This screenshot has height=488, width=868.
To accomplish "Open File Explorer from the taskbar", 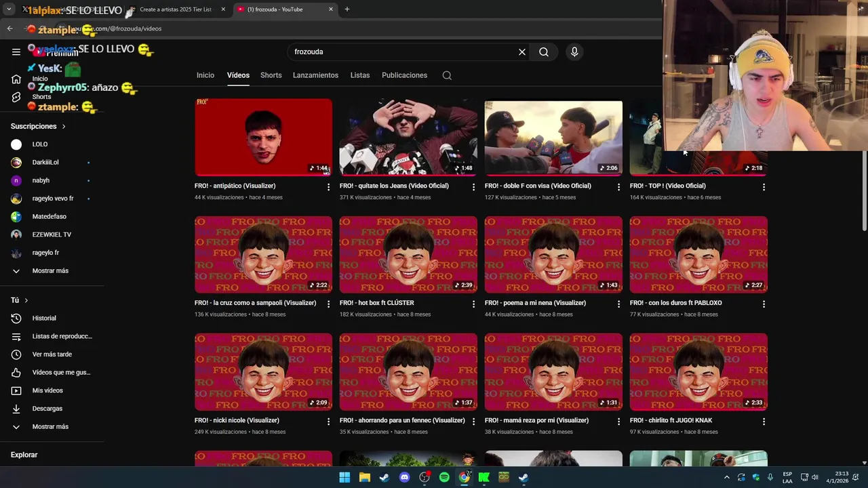I will [x=364, y=477].
